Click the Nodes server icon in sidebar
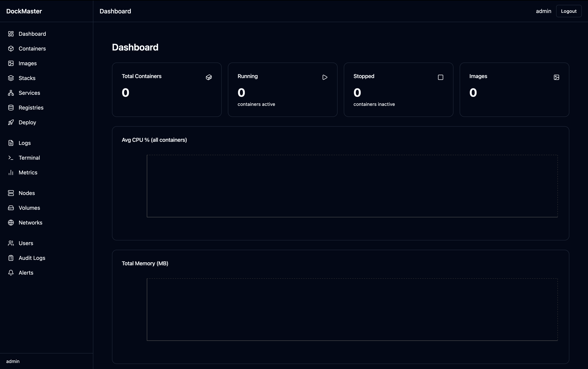Viewport: 588px width, 369px height. (x=11, y=193)
